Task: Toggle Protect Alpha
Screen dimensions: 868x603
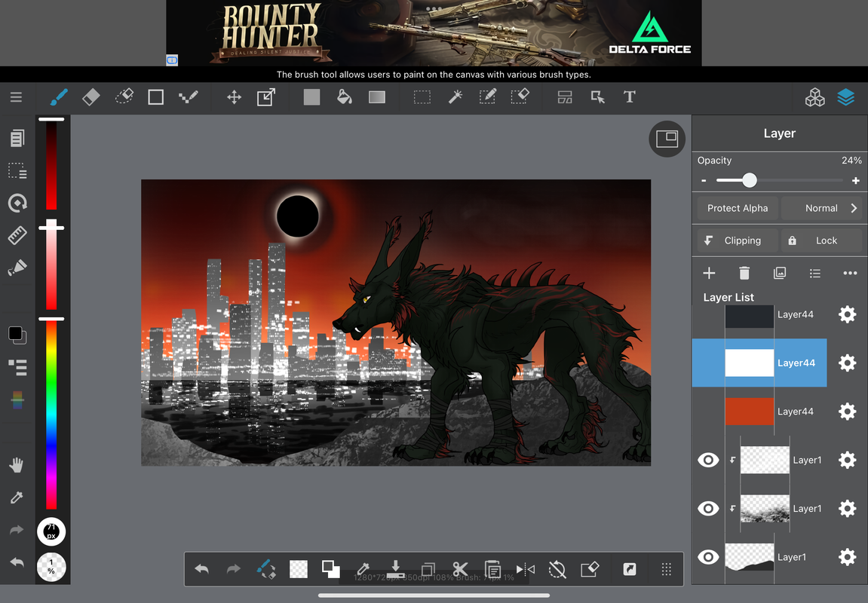Action: (x=738, y=208)
